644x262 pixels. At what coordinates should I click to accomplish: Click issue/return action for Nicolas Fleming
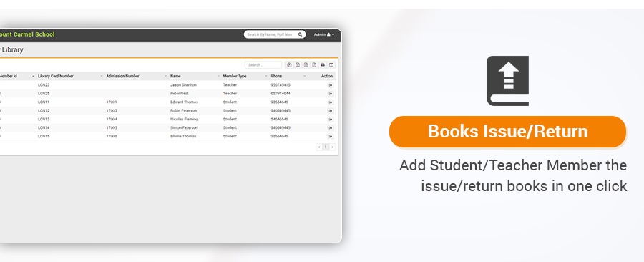click(x=331, y=120)
